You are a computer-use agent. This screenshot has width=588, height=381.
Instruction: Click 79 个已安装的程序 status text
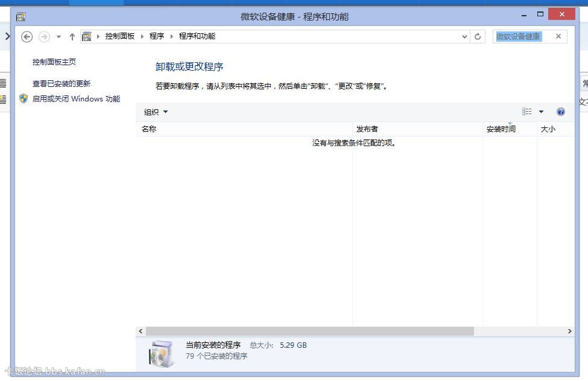click(217, 356)
